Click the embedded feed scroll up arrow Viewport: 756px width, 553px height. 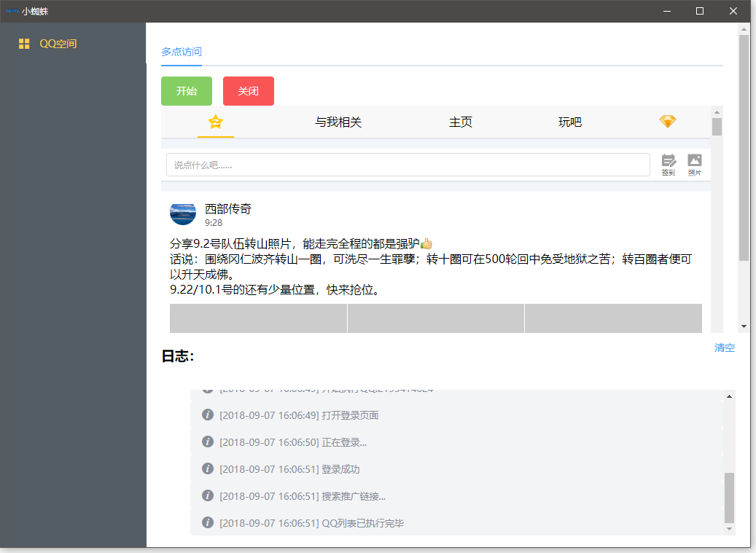tap(717, 112)
